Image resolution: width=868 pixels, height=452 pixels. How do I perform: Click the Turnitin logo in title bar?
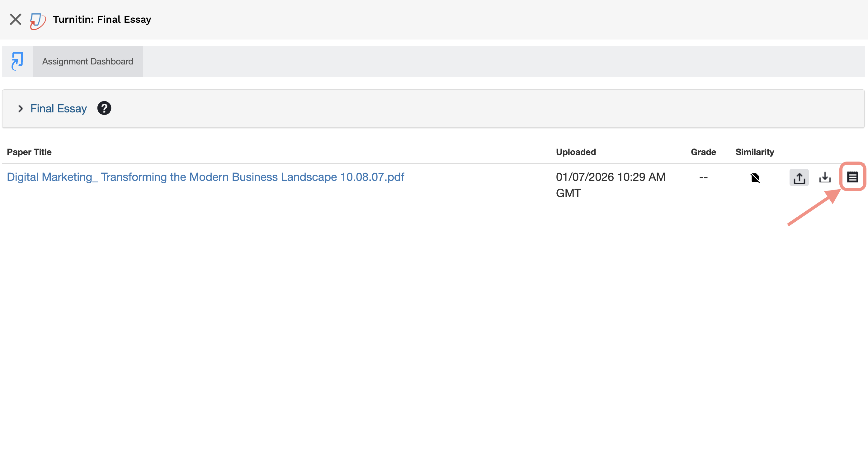point(38,21)
